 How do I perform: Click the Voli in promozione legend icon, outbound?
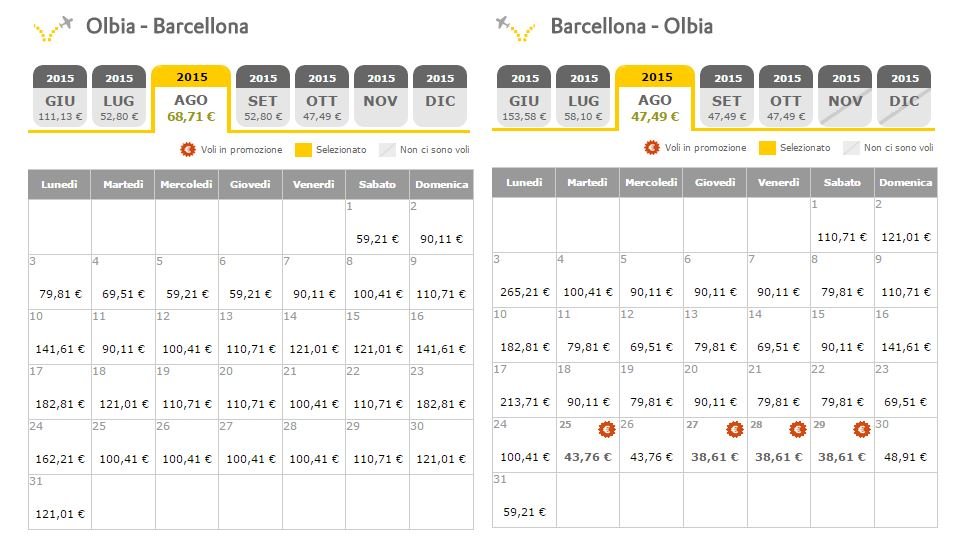coord(188,150)
